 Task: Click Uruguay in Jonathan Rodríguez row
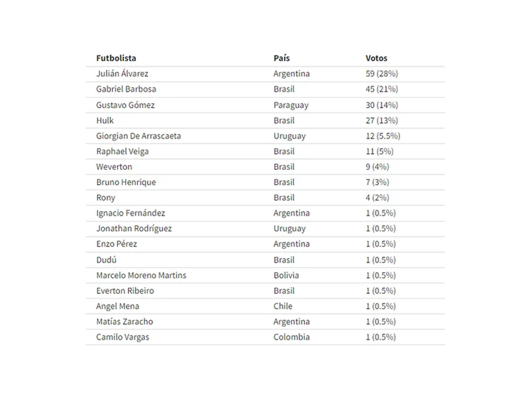point(290,229)
